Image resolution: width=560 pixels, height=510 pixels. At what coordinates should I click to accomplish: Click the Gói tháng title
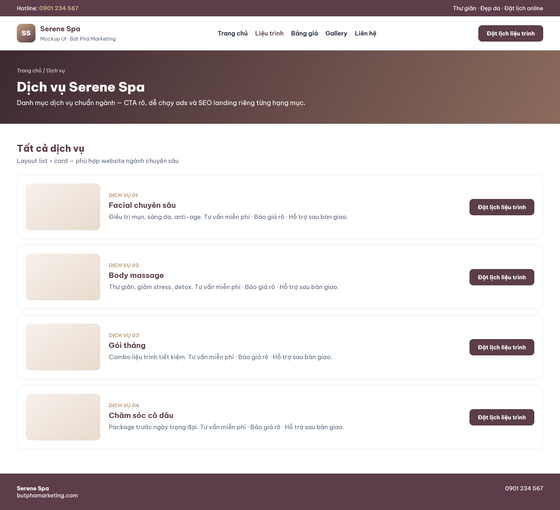(x=127, y=345)
